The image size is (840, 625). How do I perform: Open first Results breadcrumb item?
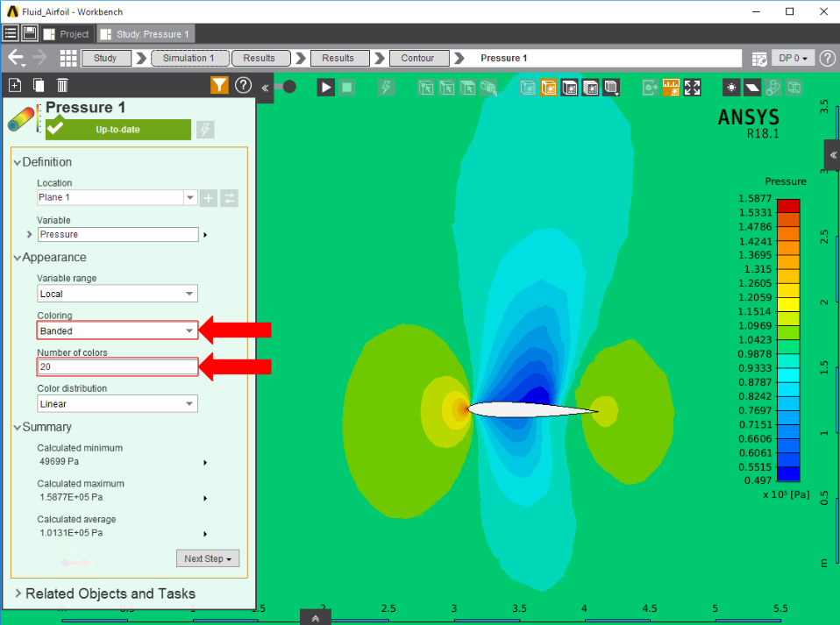click(260, 58)
